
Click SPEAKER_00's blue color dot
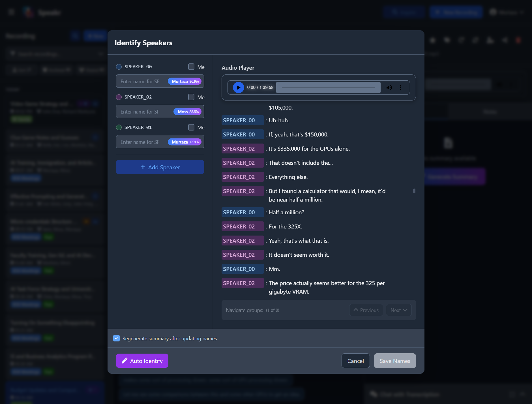[x=119, y=67]
